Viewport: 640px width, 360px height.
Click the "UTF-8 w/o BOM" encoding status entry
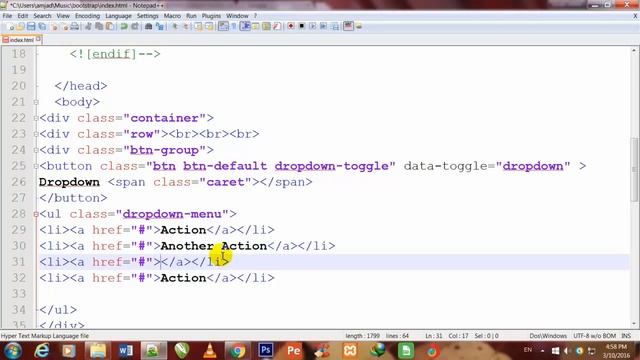(x=594, y=336)
